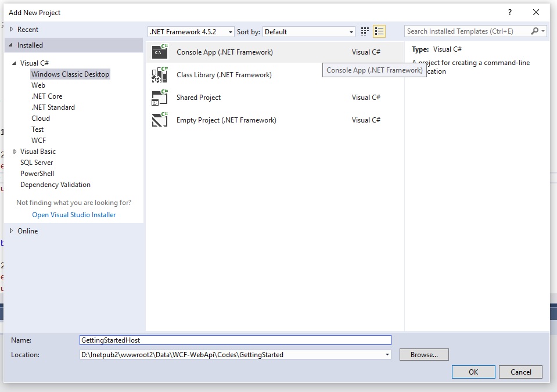
Task: Switch templates to small icons view
Action: [x=365, y=31]
